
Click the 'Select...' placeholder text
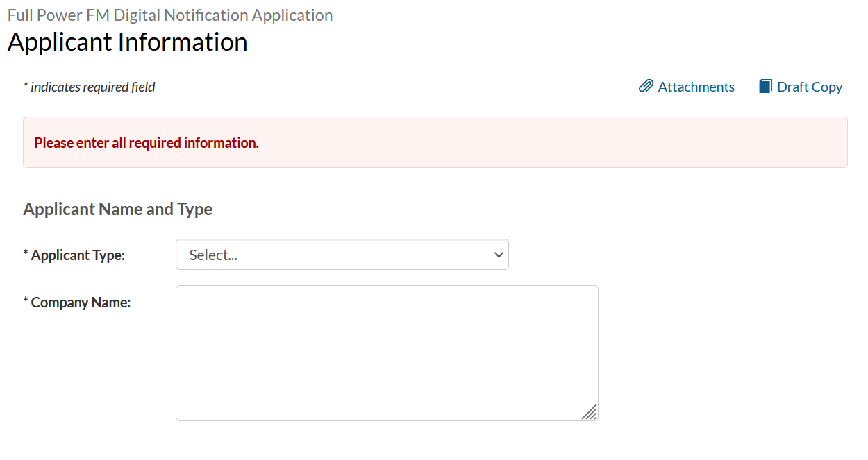[x=213, y=255]
